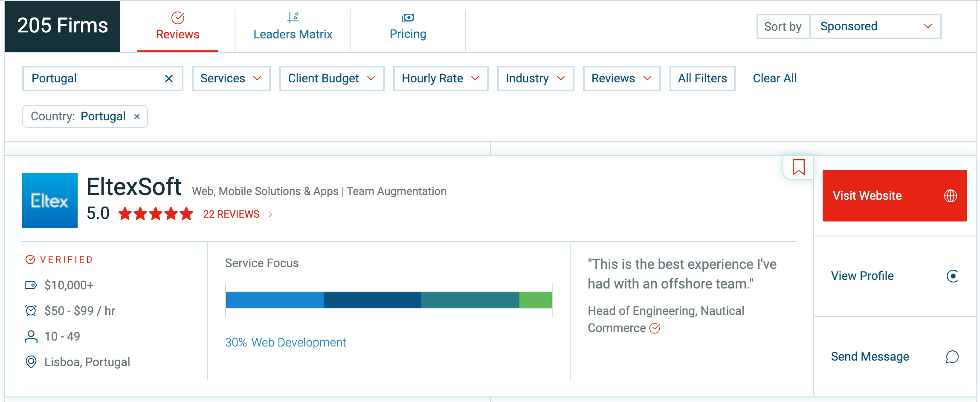Click the five star rating
Screen dimensions: 980x402
(x=156, y=214)
